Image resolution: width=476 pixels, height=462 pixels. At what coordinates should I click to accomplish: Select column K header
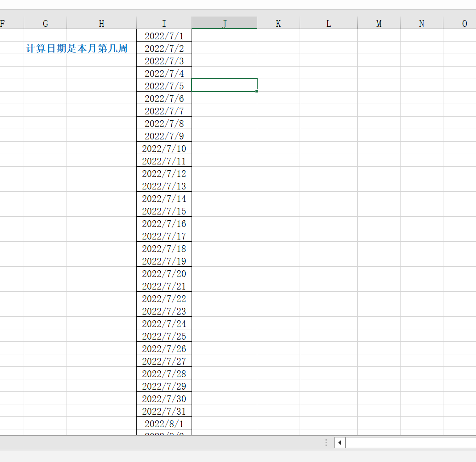click(x=278, y=23)
